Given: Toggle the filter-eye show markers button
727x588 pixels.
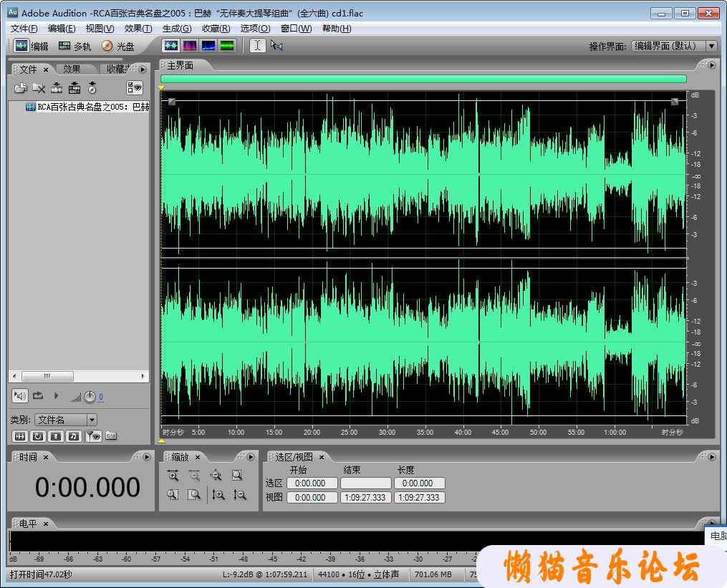Looking at the screenshot, I should pos(94,436).
